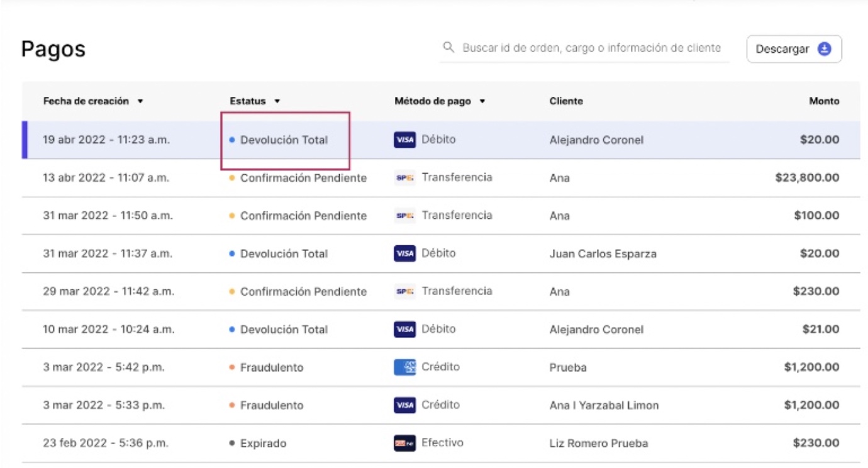Click Visa icon for Ana I Yarzabal Limon

click(404, 405)
